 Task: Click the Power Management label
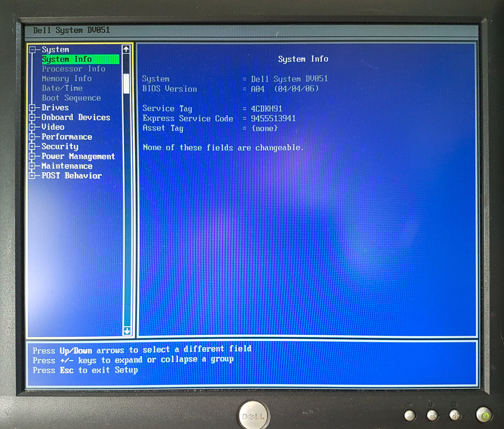point(78,156)
